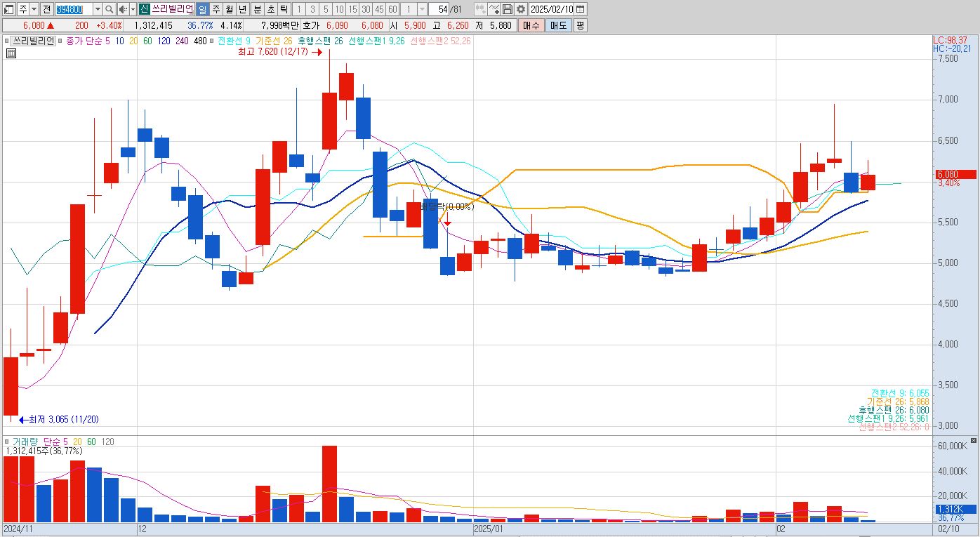Image resolution: width=980 pixels, height=537 pixels.
Task: Click the date field 2025/02/10
Action: pos(552,9)
